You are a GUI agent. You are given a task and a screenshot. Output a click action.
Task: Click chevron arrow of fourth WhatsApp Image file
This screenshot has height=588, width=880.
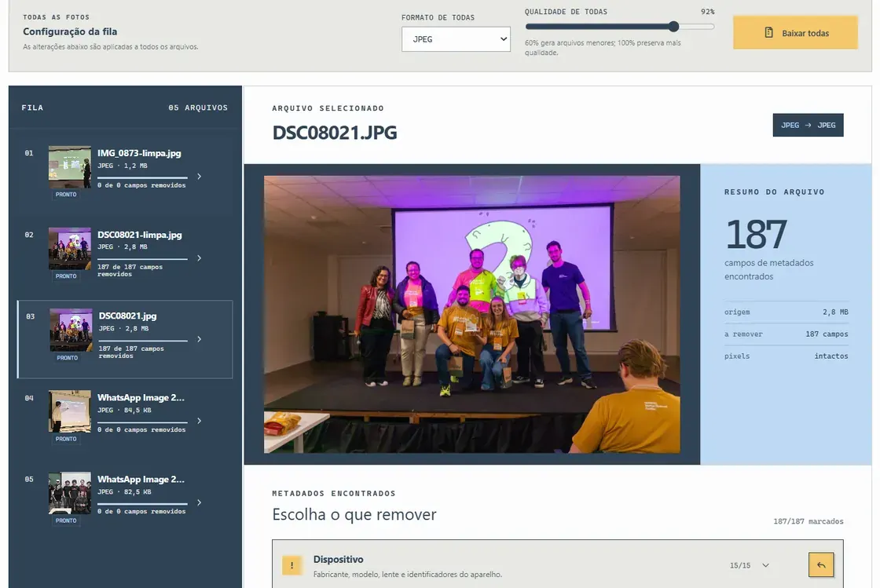point(200,421)
